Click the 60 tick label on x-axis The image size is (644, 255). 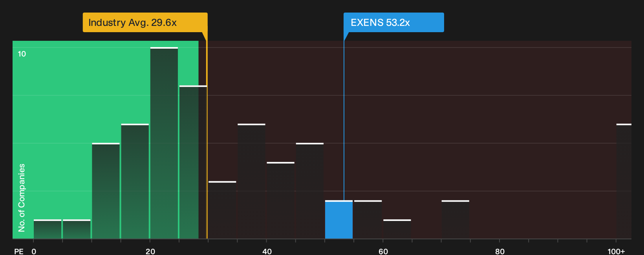coord(383,251)
